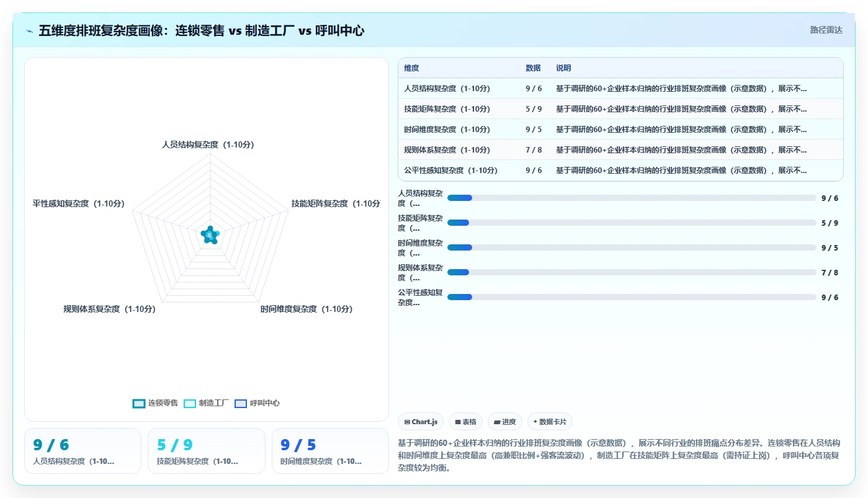Click the 平性感知复杂度 axis label on the radar
868x498 pixels.
tap(79, 203)
